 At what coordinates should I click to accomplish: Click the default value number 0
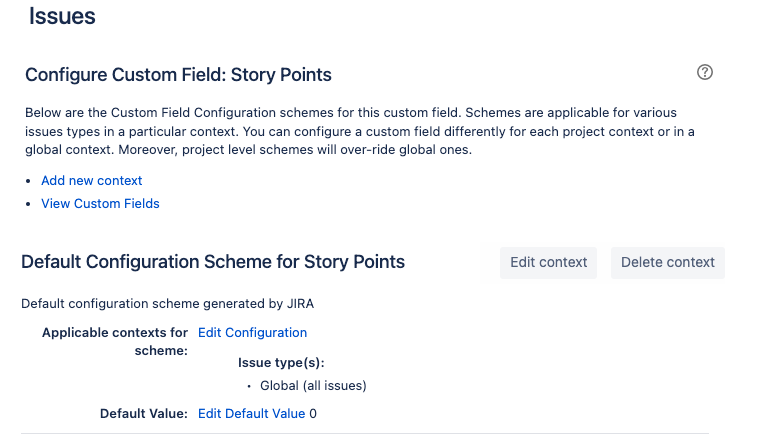[313, 413]
